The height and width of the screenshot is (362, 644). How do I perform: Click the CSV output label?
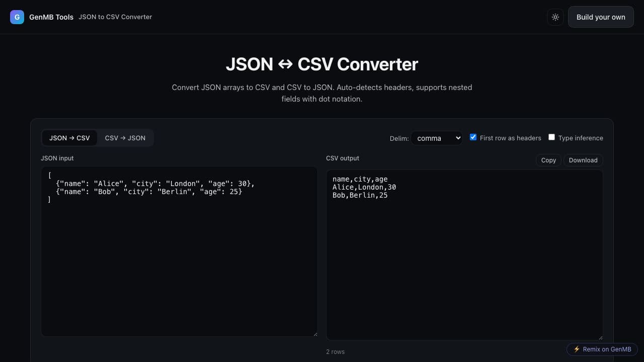pyautogui.click(x=343, y=158)
